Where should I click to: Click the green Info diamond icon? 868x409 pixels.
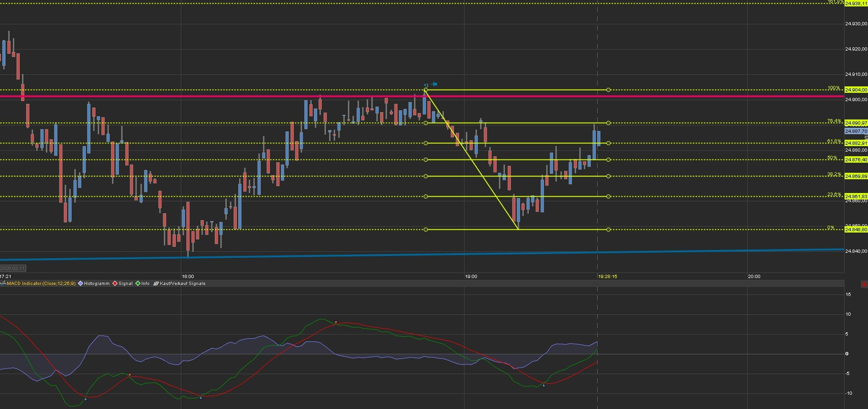(138, 284)
